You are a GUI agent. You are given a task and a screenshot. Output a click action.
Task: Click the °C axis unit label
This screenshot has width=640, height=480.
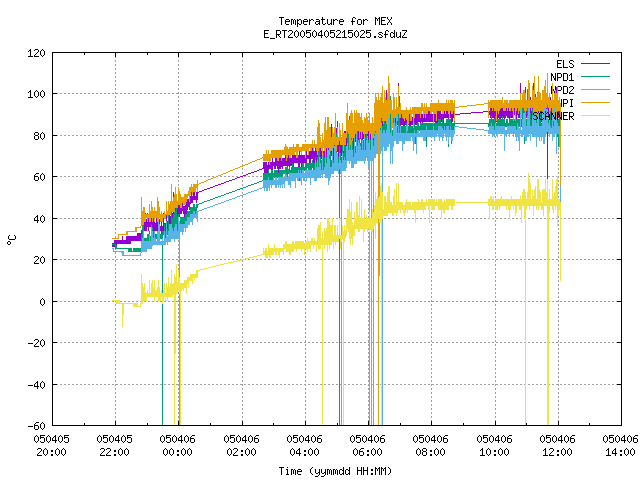click(x=11, y=240)
